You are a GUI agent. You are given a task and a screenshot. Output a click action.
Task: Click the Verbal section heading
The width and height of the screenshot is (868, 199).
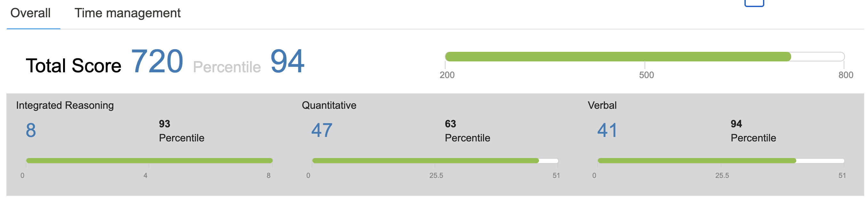tap(602, 105)
